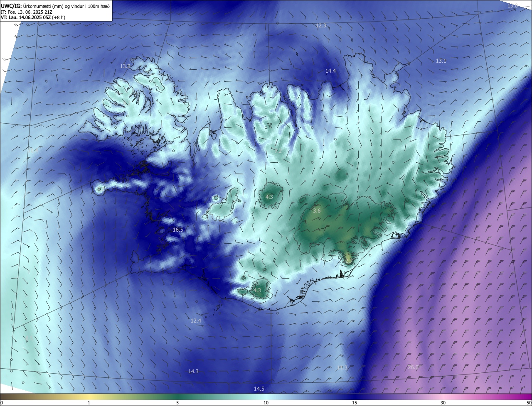532x406 pixels.
Task: Pick the dark green band of the color scale
Action: (x=177, y=397)
